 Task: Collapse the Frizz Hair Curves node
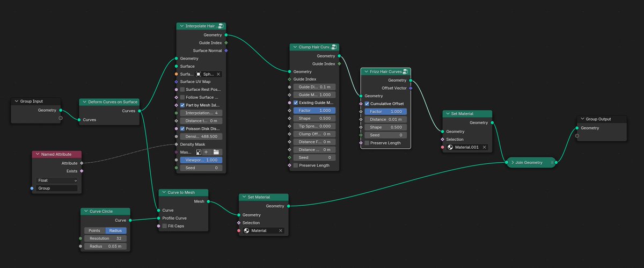click(366, 71)
